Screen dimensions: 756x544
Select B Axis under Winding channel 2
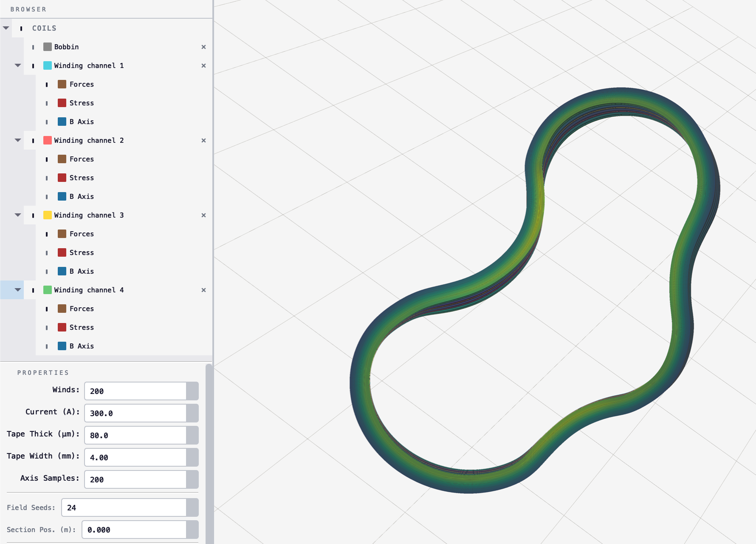(124, 196)
